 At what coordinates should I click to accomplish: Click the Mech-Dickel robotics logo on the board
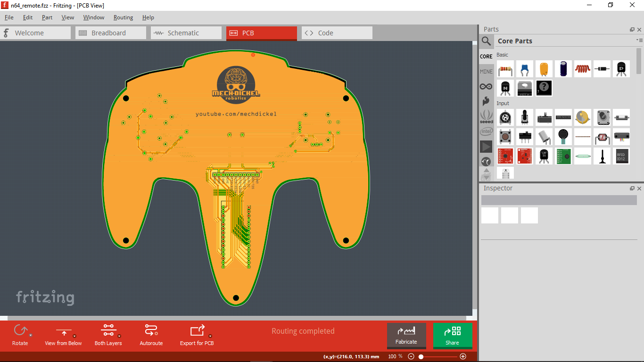pos(236,84)
